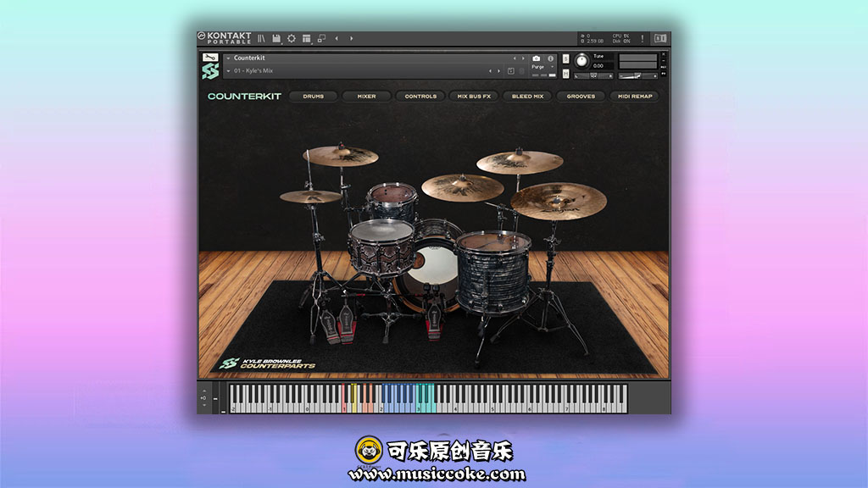
Task: Expand the Counterkit instrument name dropdown
Action: [x=228, y=58]
